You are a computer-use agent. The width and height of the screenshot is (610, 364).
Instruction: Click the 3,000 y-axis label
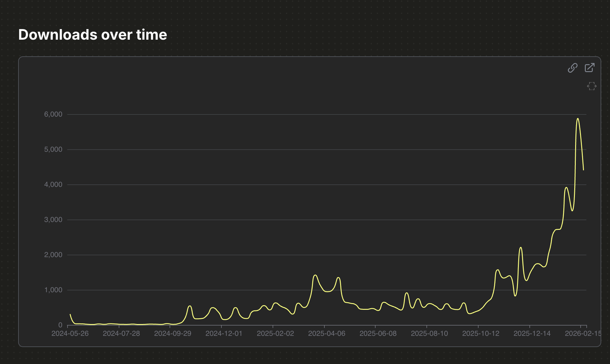(x=53, y=220)
